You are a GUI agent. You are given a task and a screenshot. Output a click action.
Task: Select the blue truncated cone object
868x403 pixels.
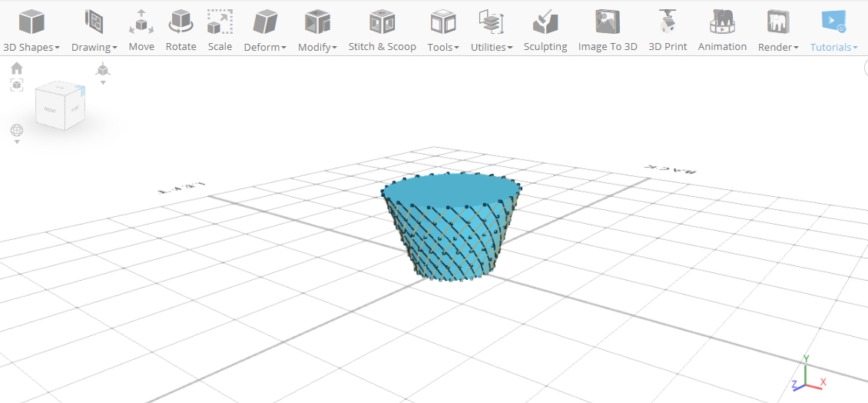[x=451, y=228]
